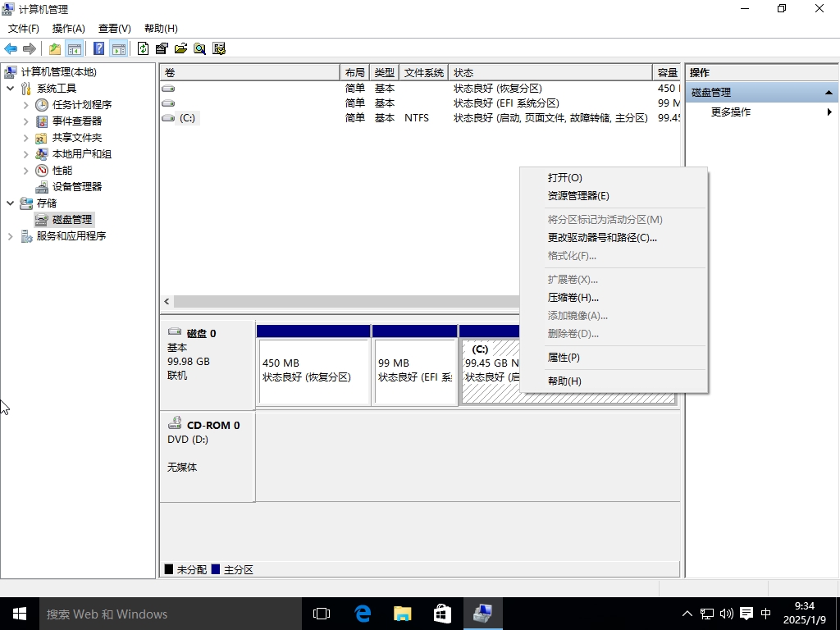The height and width of the screenshot is (630, 840).
Task: Open File Explorer from the taskbar
Action: coord(402,614)
